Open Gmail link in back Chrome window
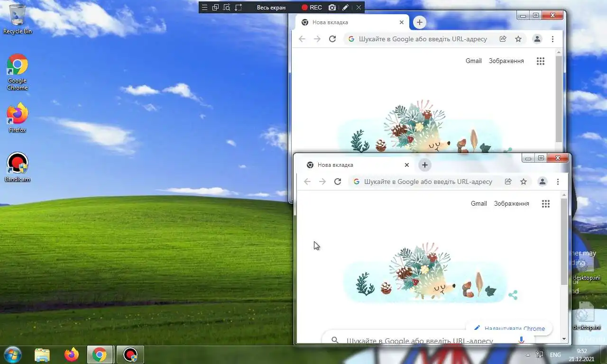Image resolution: width=607 pixels, height=364 pixels. (x=473, y=61)
